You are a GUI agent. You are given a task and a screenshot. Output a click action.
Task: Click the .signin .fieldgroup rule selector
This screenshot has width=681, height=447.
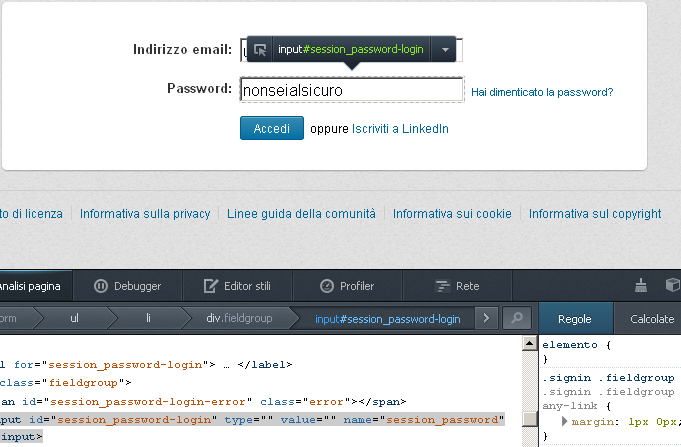click(x=608, y=378)
